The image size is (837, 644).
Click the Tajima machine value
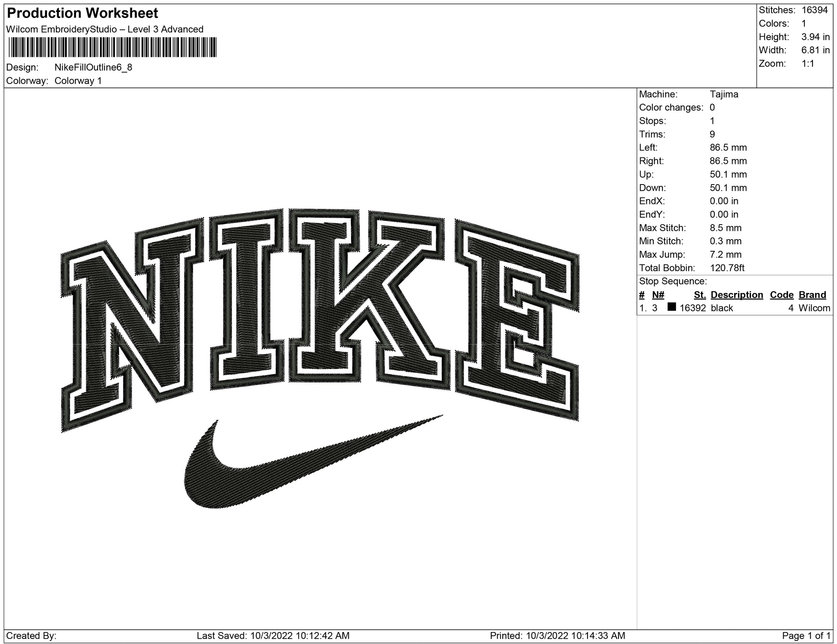pos(724,94)
